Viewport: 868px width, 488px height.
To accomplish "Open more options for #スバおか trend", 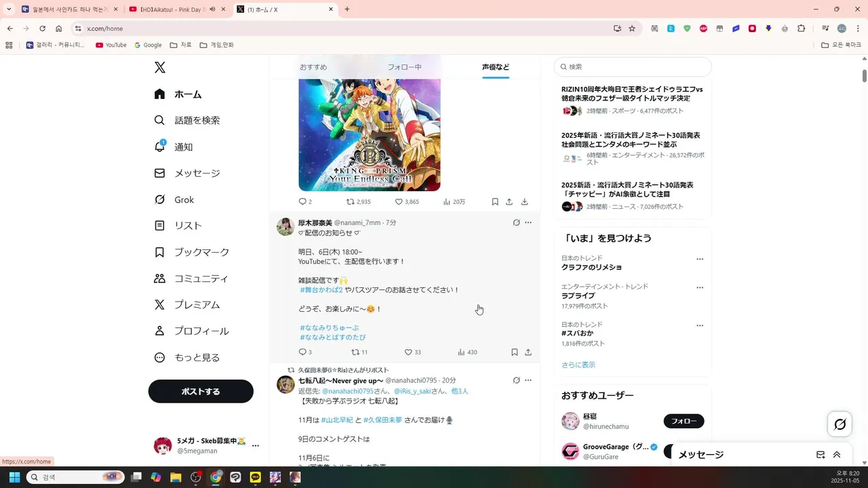I will tap(700, 325).
